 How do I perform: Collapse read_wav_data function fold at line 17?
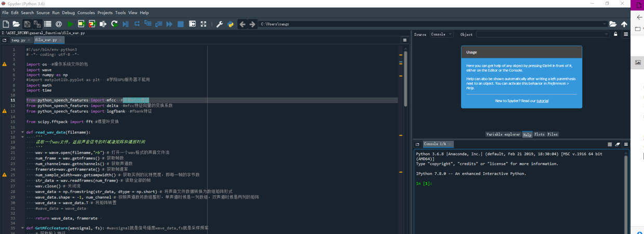(22, 132)
